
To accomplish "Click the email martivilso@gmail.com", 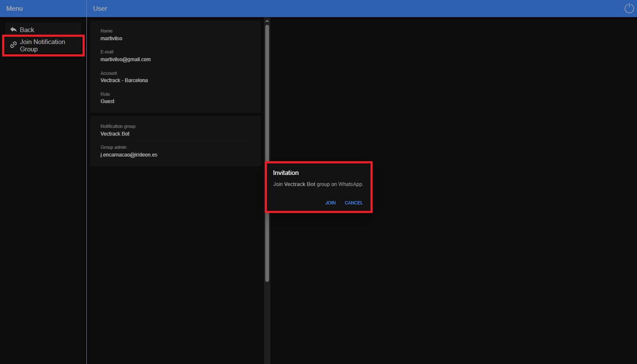I will click(x=125, y=59).
